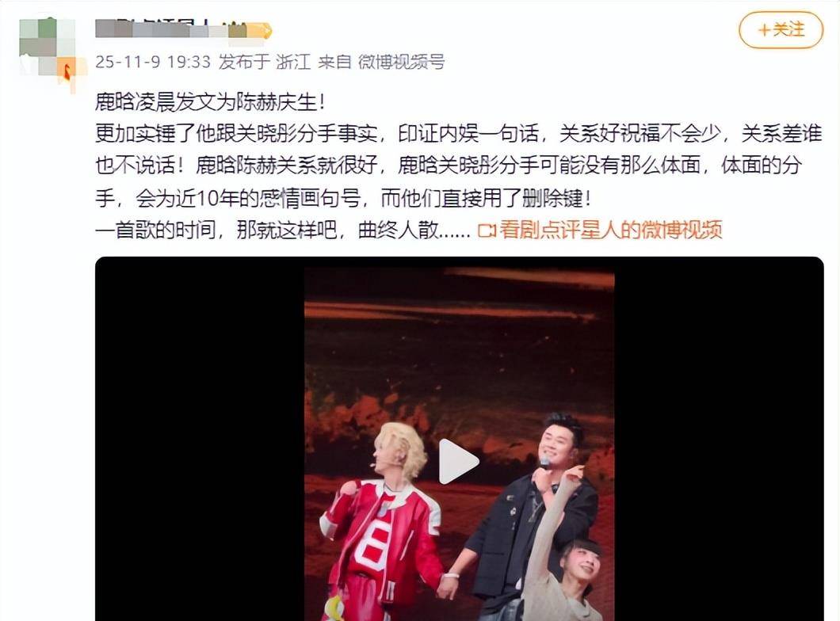Open the blurred username of the poster
The width and height of the screenshot is (840, 621).
click(x=171, y=29)
